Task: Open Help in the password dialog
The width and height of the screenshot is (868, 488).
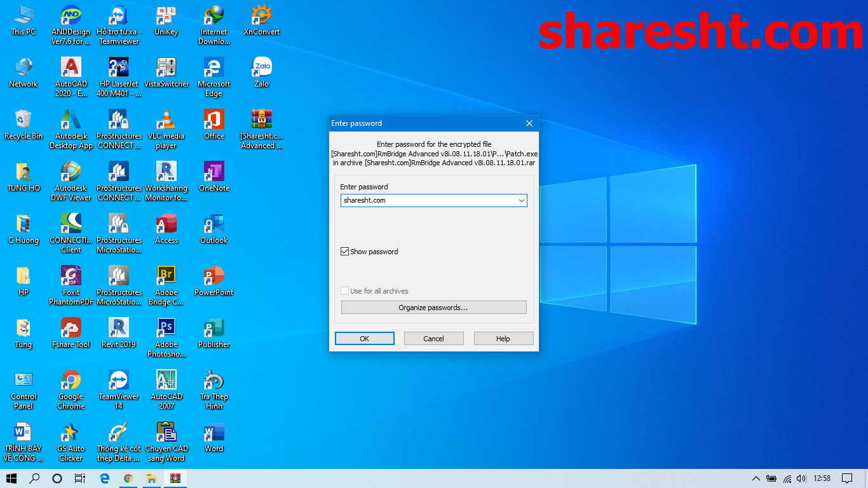Action: 503,339
